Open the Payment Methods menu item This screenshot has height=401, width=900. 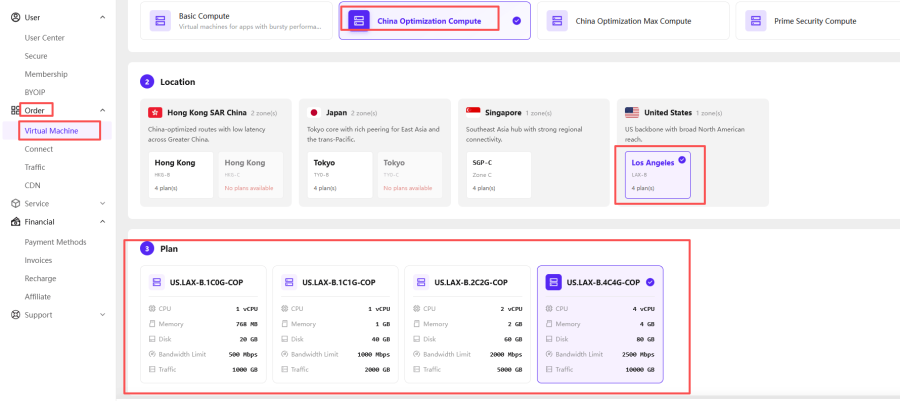[x=55, y=242]
